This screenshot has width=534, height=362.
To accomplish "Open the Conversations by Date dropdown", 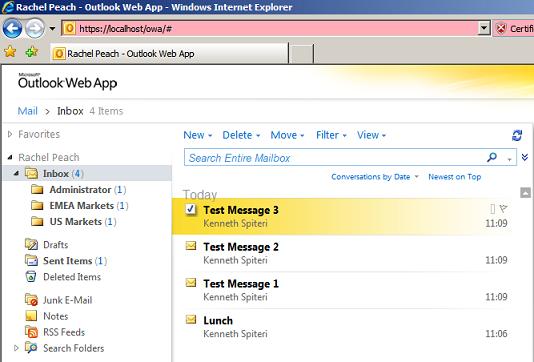I will (375, 177).
